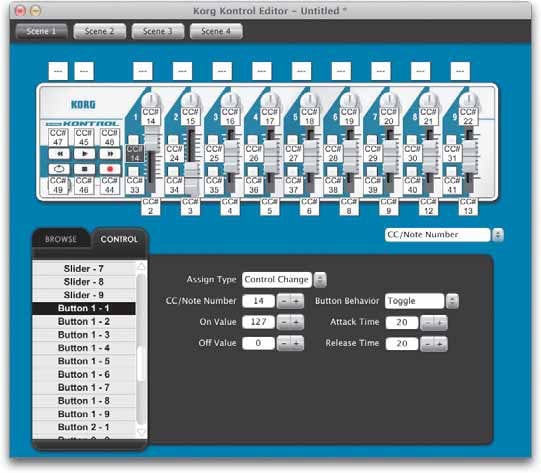Open the CONTROL tab
The width and height of the screenshot is (541, 473).
(119, 239)
